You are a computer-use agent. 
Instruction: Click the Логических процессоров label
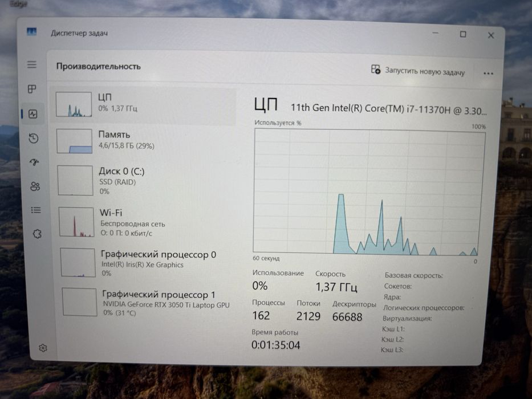point(424,308)
